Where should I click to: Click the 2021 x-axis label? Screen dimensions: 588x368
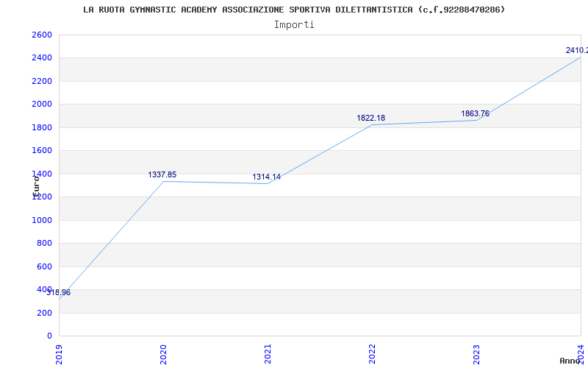268,354
